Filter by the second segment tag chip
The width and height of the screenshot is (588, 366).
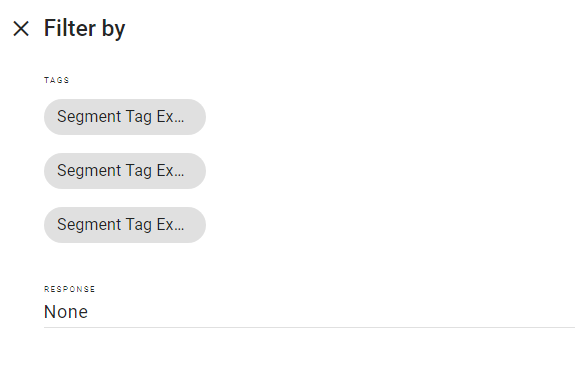pos(125,171)
